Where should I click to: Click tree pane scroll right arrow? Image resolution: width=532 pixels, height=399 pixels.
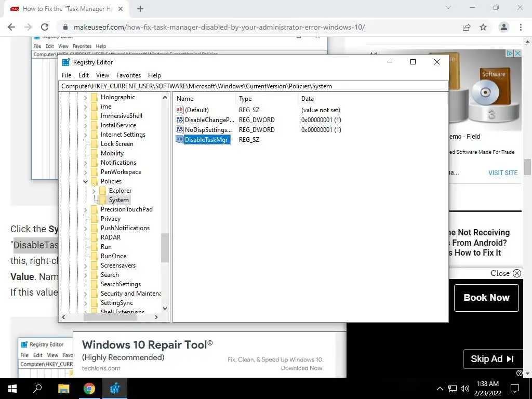(x=156, y=317)
